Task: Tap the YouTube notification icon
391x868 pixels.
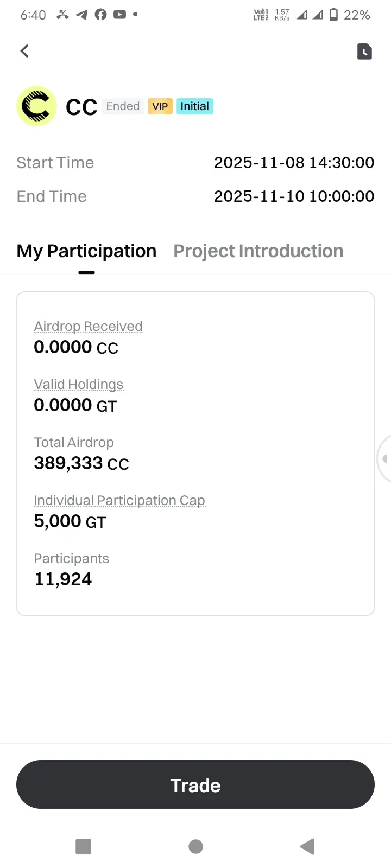Action: pos(119,15)
